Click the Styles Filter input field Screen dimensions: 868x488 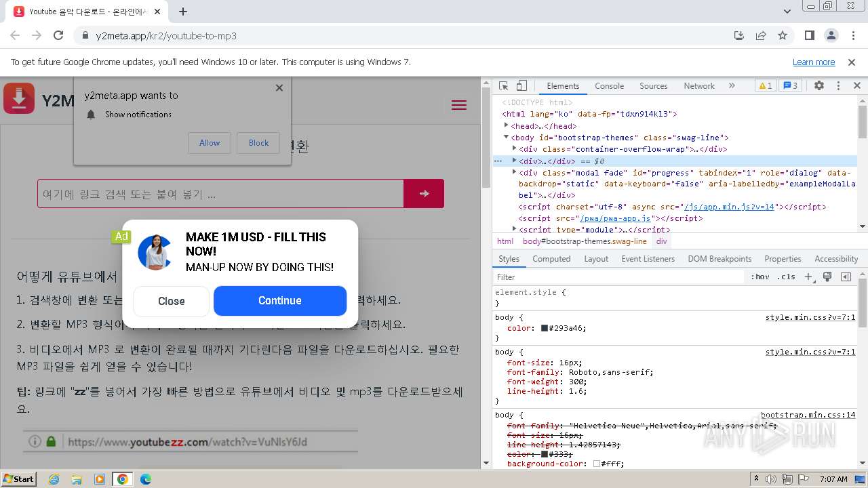(619, 277)
